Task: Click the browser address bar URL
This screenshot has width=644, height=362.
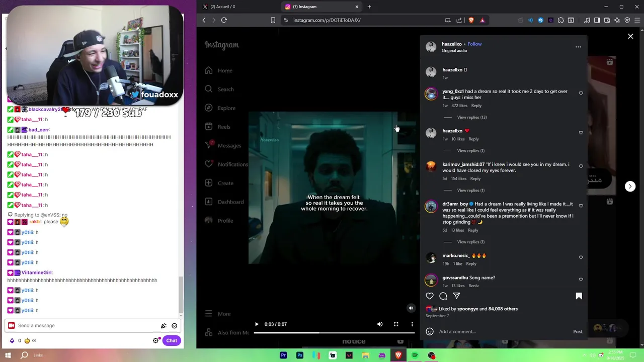Action: pyautogui.click(x=327, y=20)
